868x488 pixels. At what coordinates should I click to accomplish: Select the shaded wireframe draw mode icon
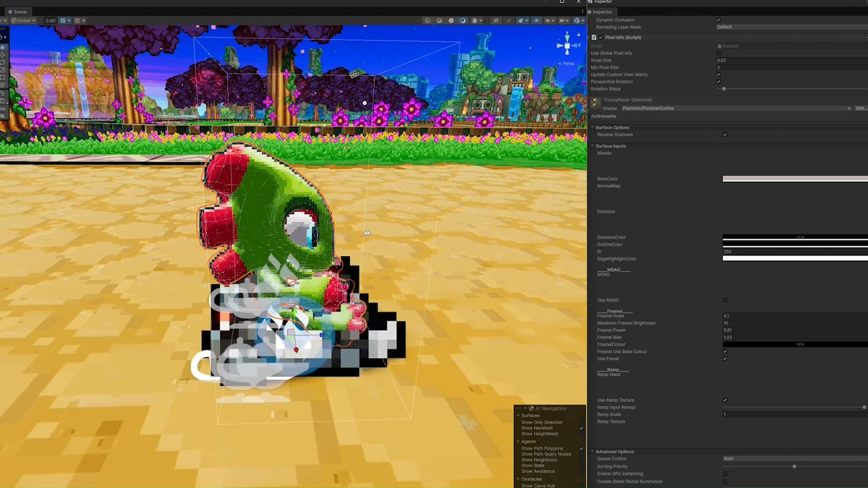coord(439,20)
